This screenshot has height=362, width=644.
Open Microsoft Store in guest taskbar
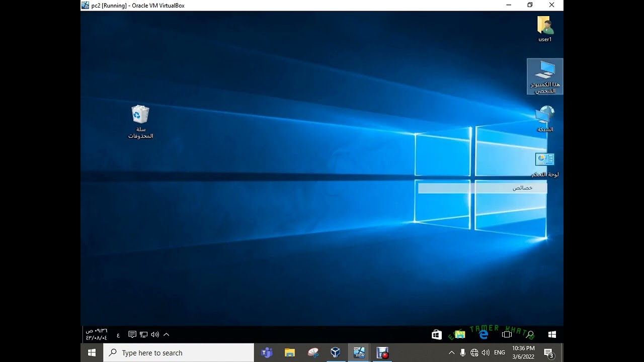[437, 334]
